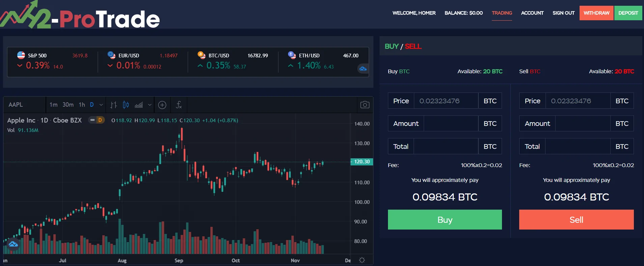Viewport: 644px width, 266px height.
Task: Take a chart snapshot with camera icon
Action: click(x=365, y=105)
